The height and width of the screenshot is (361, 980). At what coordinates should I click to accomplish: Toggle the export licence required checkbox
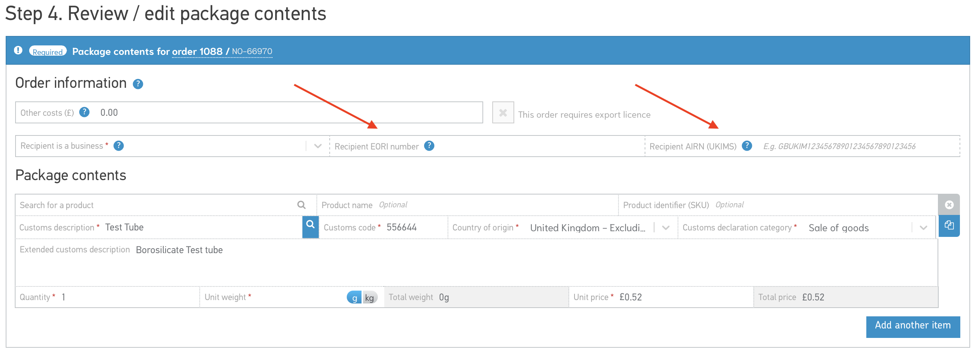(x=503, y=113)
